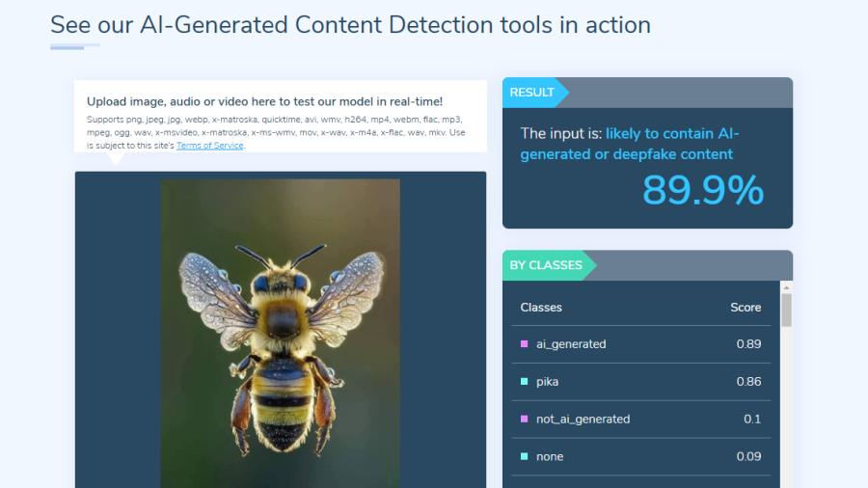Image resolution: width=868 pixels, height=488 pixels.
Task: Click the purple square beside ai_generated
Action: (x=524, y=344)
